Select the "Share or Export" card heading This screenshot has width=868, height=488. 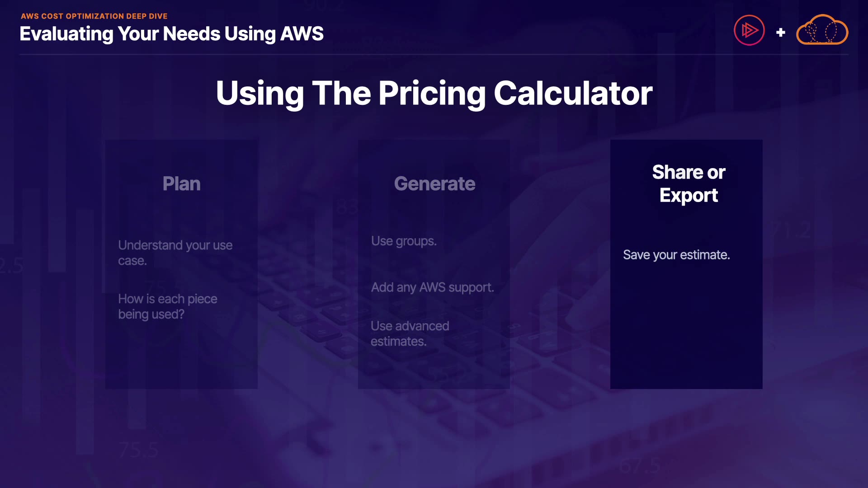688,183
